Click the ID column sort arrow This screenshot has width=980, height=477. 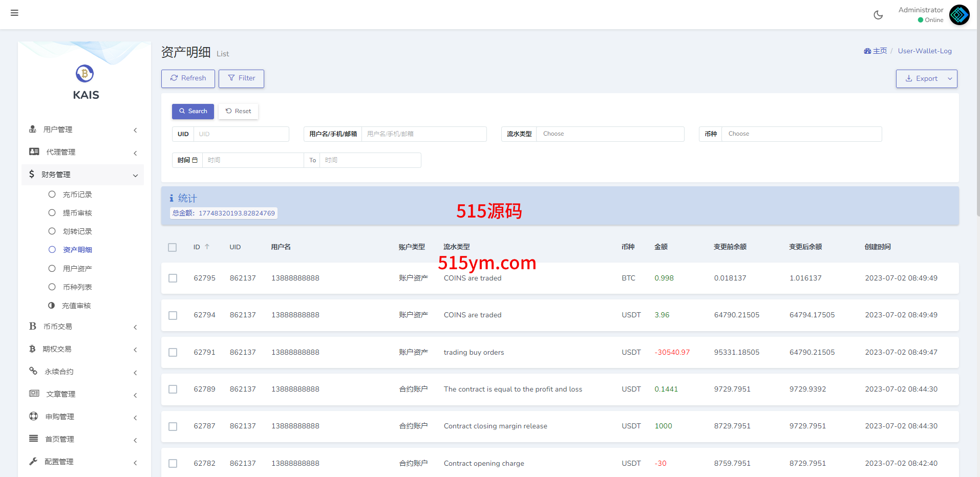tap(207, 247)
